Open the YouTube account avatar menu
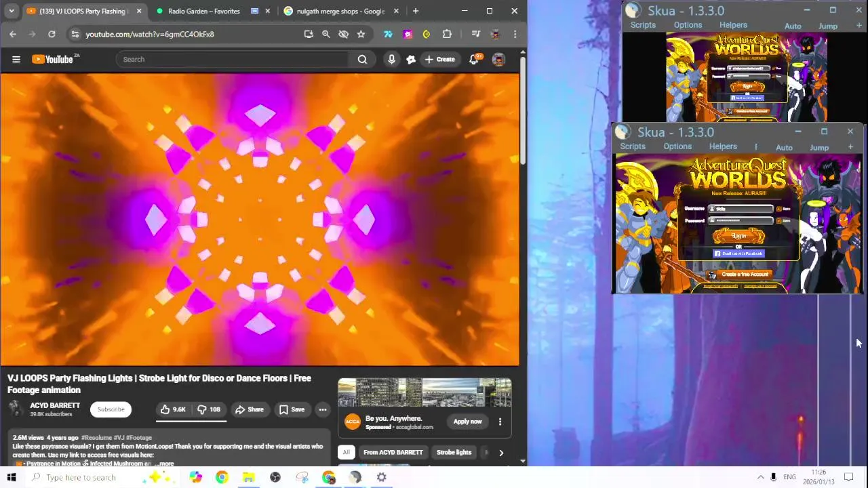This screenshot has width=868, height=488. [498, 60]
